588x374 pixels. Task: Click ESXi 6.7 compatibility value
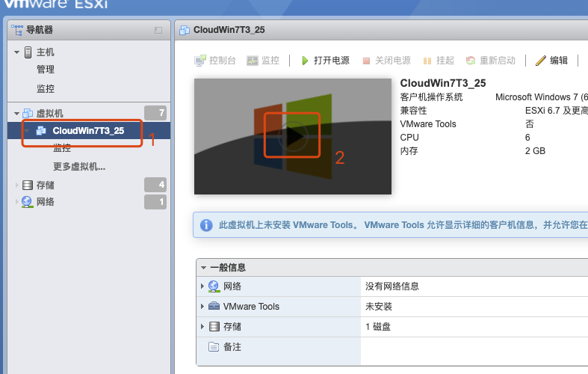point(557,111)
